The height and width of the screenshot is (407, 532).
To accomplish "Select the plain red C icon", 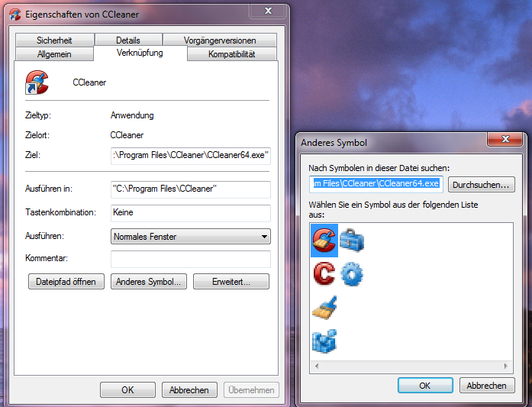I will pos(324,273).
